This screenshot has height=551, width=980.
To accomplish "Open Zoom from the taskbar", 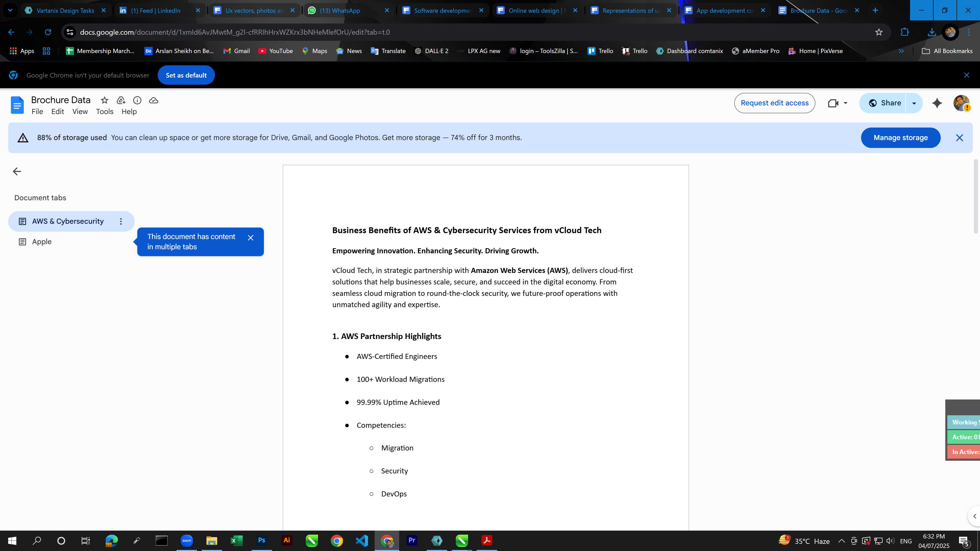I will 186,541.
